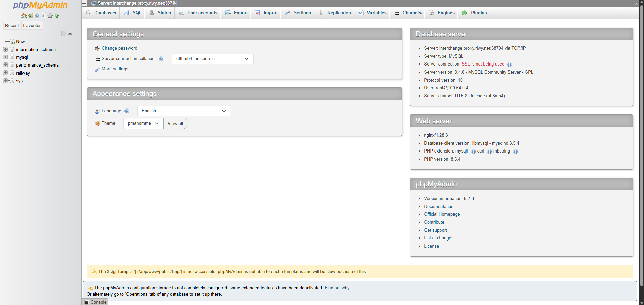Click the link-with-main-panel chain icon

[x=70, y=34]
